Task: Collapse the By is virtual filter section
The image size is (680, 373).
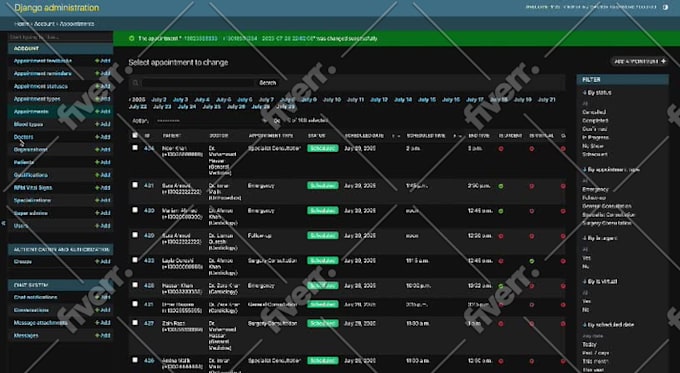Action: click(x=600, y=281)
